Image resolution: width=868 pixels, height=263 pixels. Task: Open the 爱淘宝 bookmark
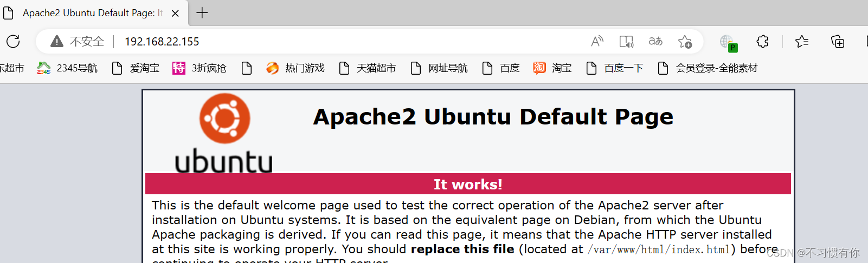click(136, 68)
